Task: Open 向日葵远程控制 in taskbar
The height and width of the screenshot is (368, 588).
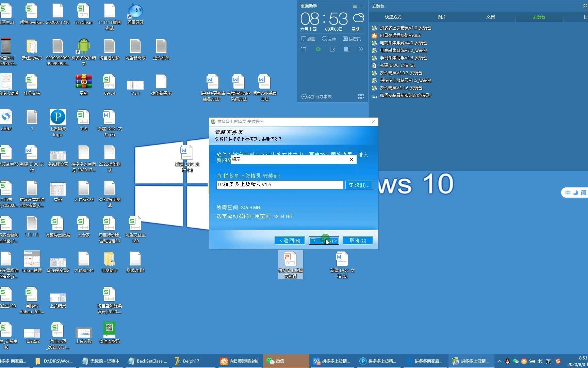Action: coord(240,361)
